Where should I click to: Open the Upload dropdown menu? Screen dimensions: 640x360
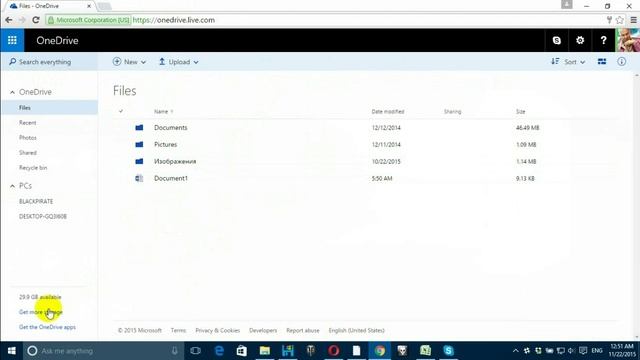click(x=178, y=62)
